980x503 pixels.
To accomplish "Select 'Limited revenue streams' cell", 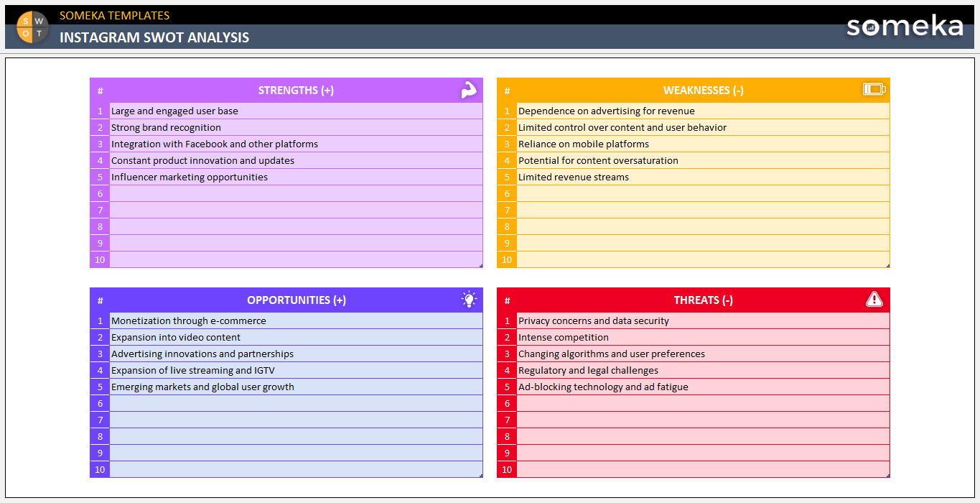I will coord(703,177).
